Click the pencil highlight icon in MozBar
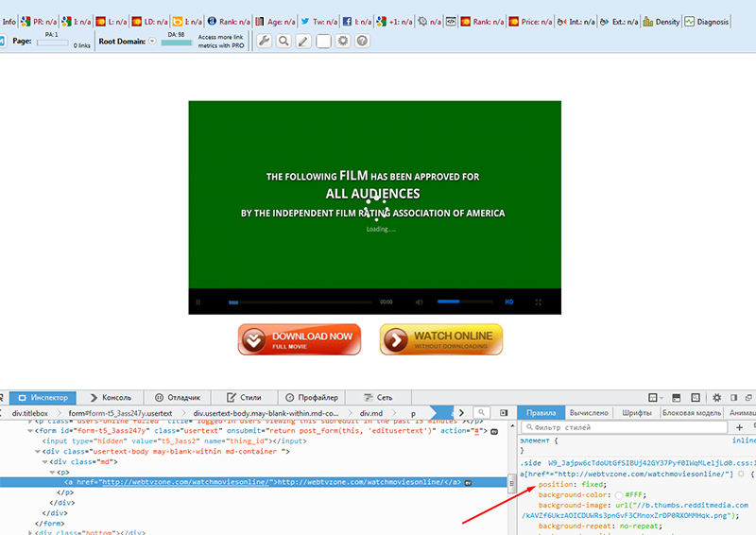 [303, 41]
